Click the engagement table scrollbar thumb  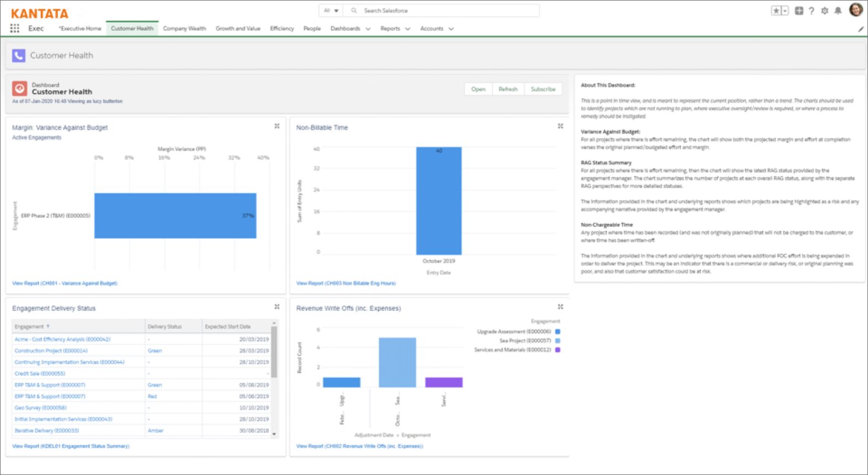click(x=274, y=351)
